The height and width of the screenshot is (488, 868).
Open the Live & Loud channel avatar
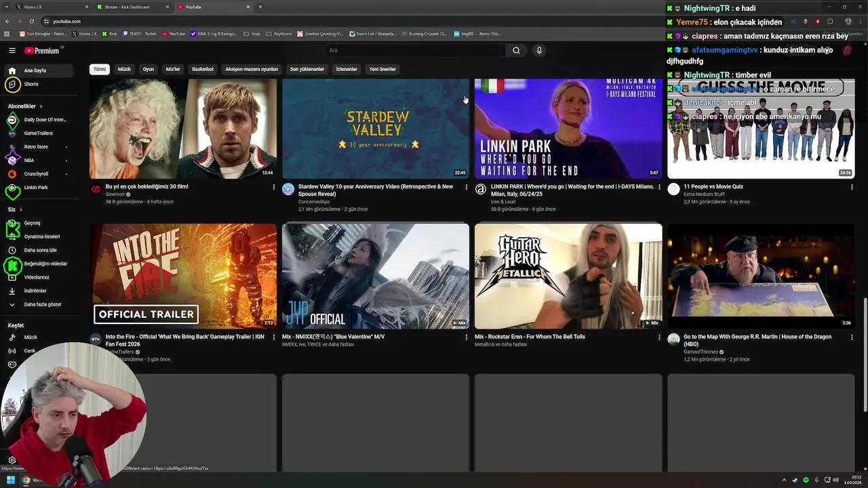[x=481, y=189]
